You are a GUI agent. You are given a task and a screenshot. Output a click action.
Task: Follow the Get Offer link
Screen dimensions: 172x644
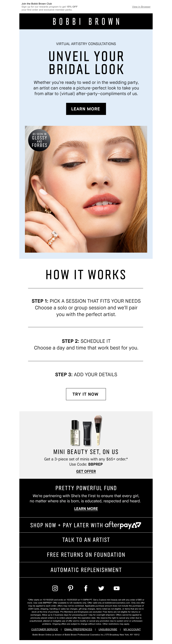point(86,471)
